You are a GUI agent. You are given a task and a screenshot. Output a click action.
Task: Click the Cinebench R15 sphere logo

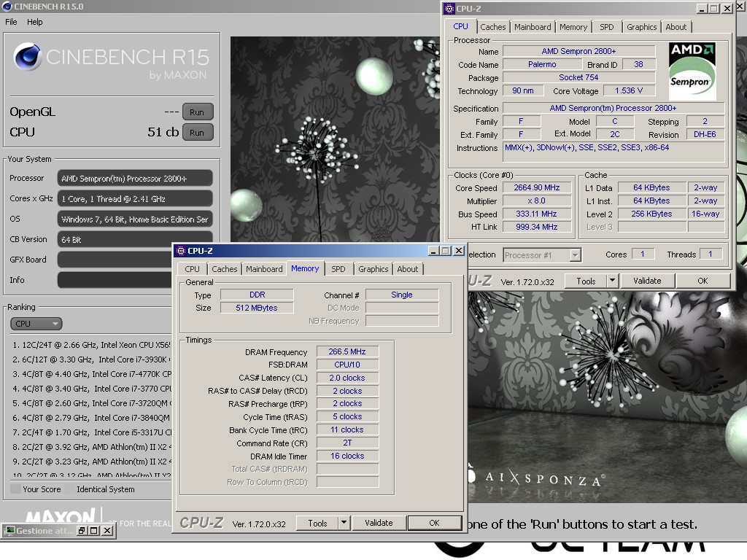[x=27, y=57]
